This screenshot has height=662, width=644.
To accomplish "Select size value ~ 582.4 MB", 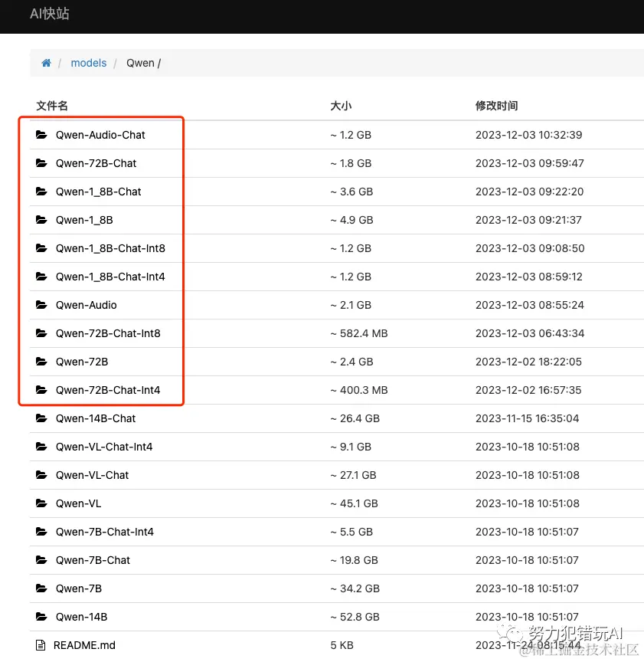I will (x=358, y=333).
